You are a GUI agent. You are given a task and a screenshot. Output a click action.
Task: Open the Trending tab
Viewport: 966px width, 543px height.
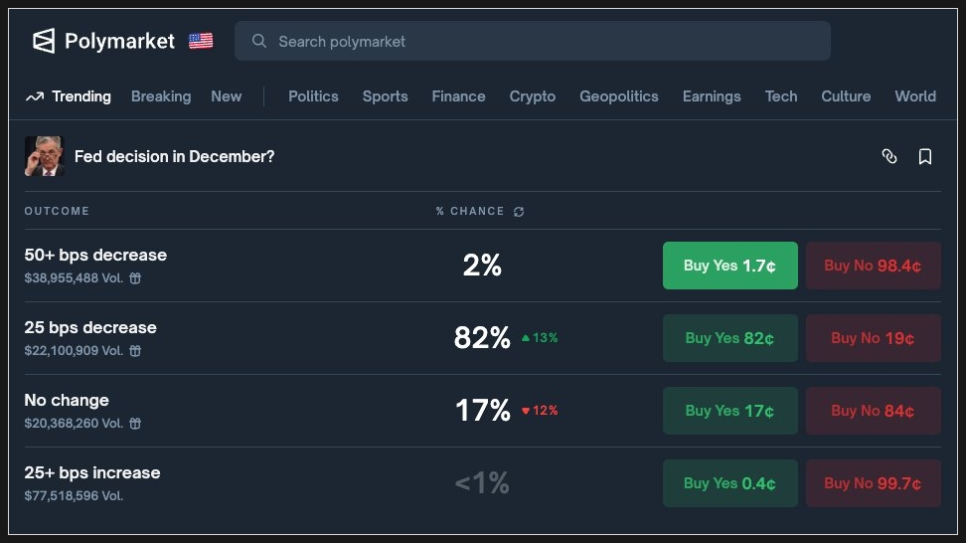coord(69,96)
